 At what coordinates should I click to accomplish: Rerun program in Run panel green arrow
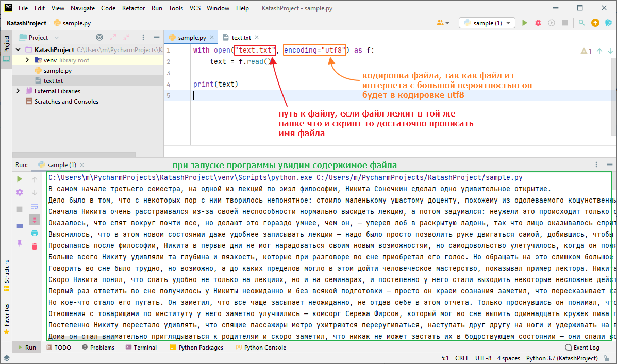20,179
